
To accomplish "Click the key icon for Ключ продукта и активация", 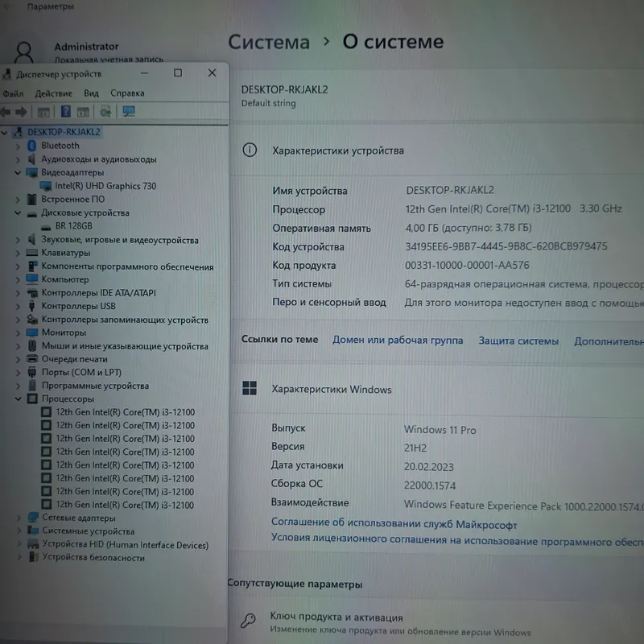I will click(x=248, y=620).
